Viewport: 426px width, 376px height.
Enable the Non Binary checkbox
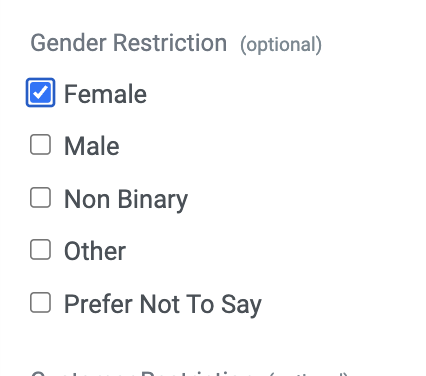tap(40, 197)
